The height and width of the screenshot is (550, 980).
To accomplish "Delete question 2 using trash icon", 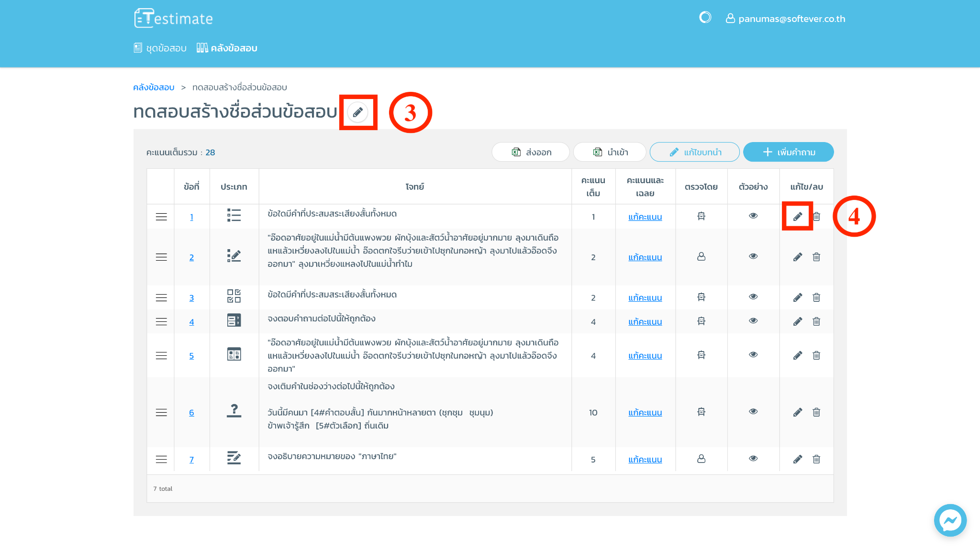I will (816, 257).
